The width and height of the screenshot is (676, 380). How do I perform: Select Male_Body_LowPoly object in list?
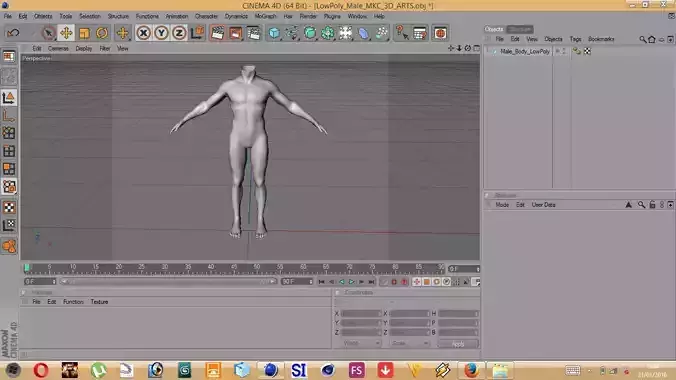pos(525,51)
